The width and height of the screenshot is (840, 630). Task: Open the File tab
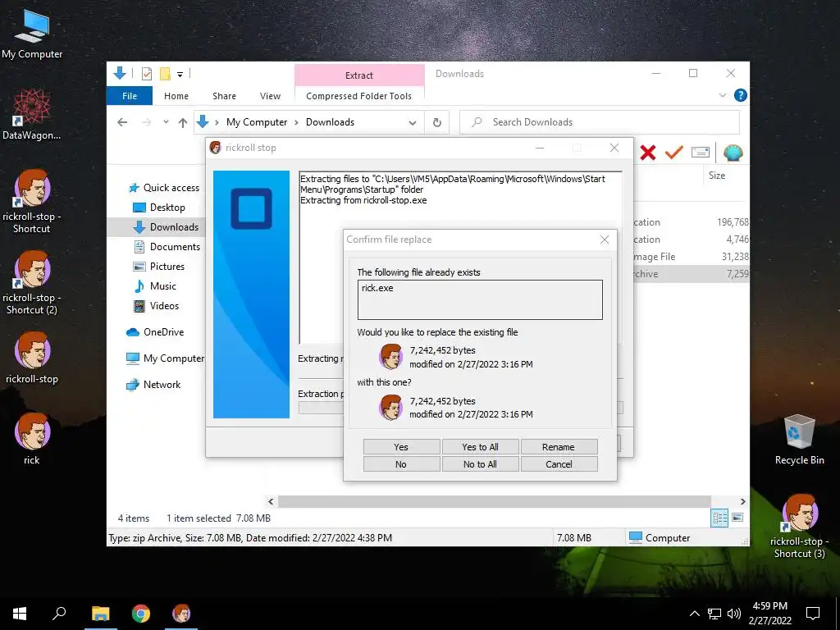(x=130, y=96)
